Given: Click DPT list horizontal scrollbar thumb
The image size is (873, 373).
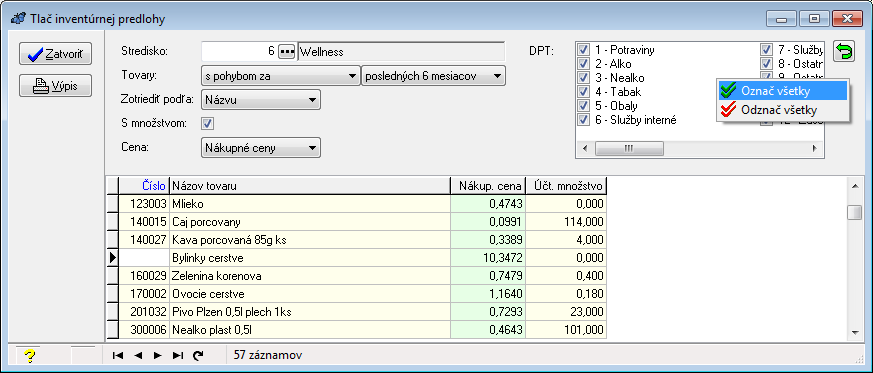Looking at the screenshot, I should (x=629, y=148).
